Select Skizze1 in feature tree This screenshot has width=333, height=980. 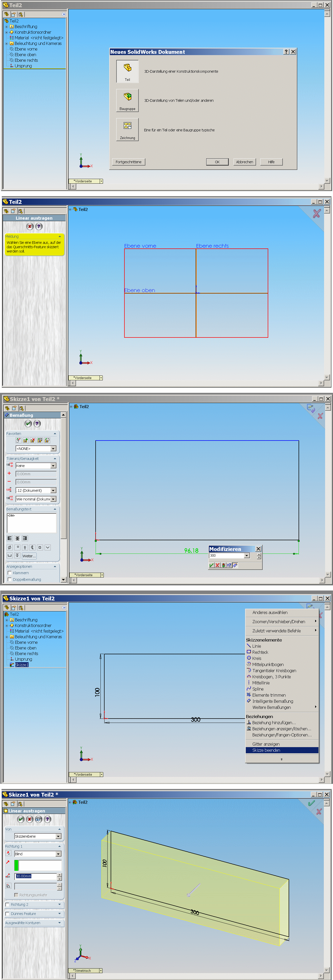pyautogui.click(x=21, y=665)
